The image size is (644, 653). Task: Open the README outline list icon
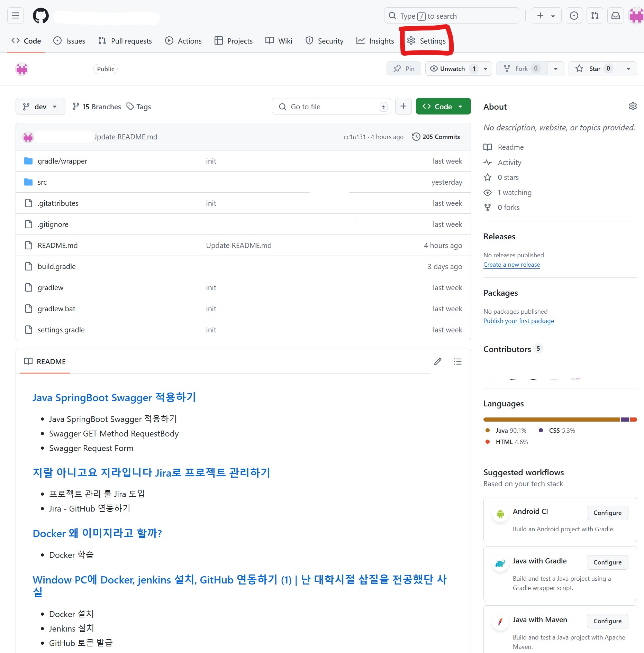point(458,361)
